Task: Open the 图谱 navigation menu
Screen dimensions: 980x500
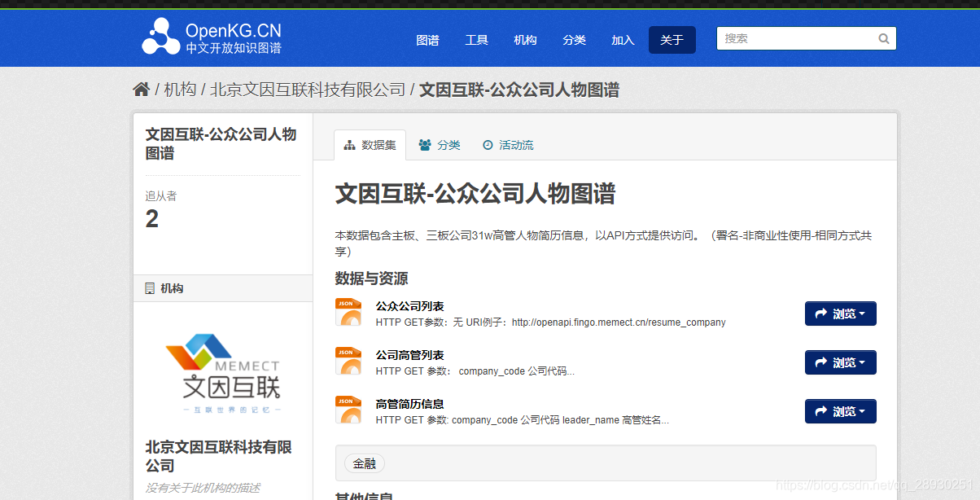Action: [427, 40]
